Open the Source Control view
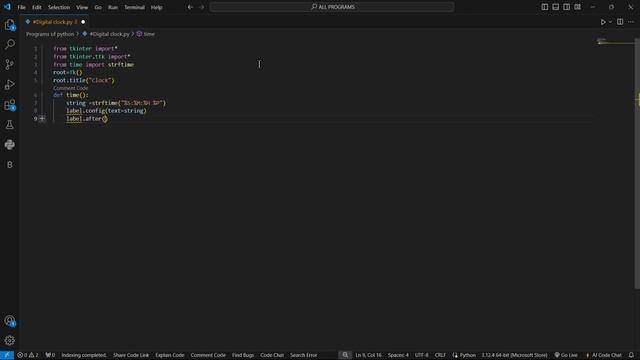The width and height of the screenshot is (640, 360). (10, 64)
